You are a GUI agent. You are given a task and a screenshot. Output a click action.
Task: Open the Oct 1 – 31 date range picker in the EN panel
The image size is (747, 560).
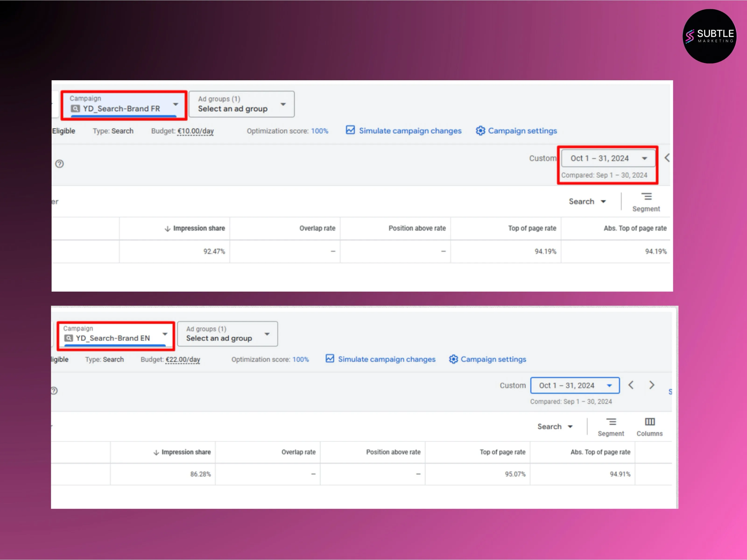[x=575, y=385]
